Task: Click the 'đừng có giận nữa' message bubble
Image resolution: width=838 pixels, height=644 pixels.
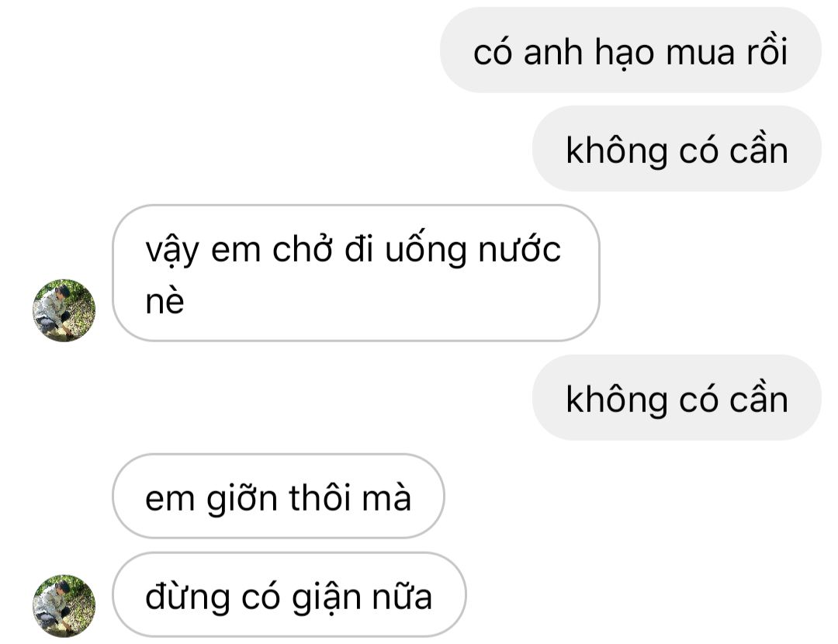Action: (x=289, y=595)
